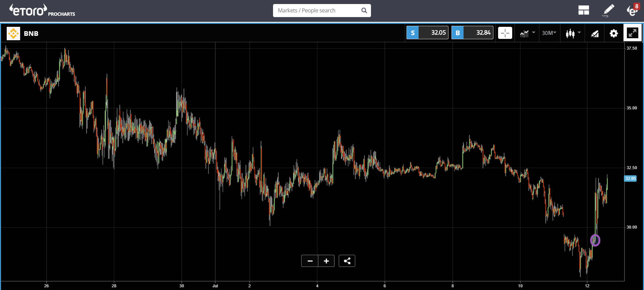Toggle fullscreen chart mode
The height and width of the screenshot is (290, 644).
click(633, 33)
